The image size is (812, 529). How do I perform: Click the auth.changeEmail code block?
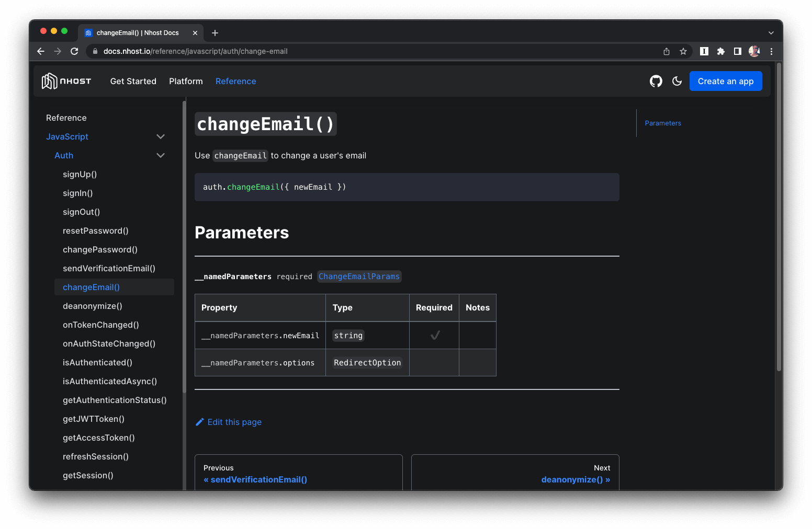(407, 187)
